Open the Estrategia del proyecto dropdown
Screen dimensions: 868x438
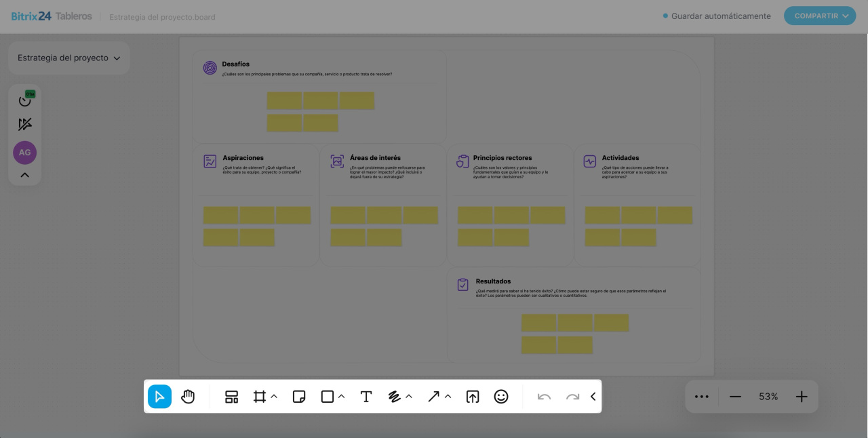pos(68,58)
